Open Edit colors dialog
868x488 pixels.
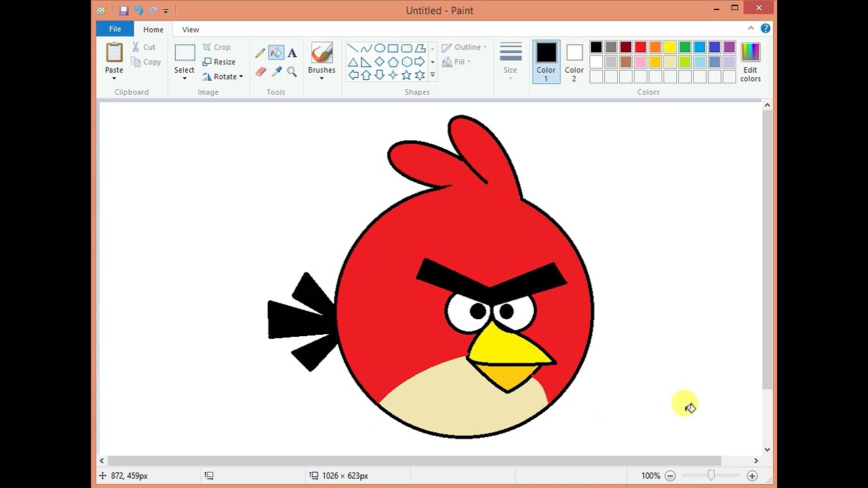click(750, 62)
